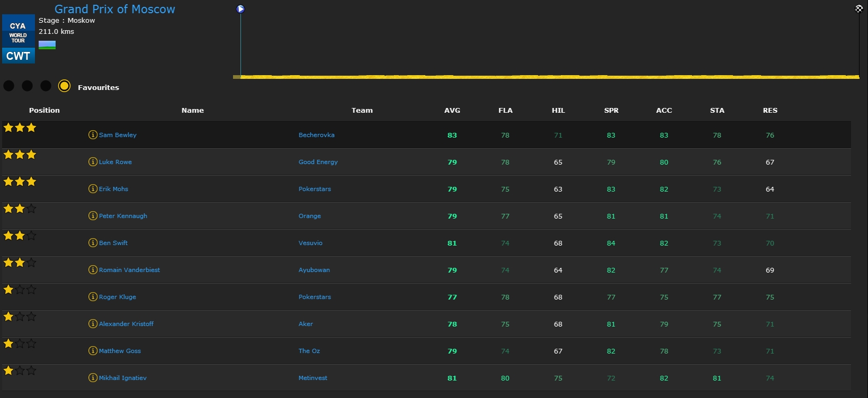Click Ben Swift's two-star rating

pyautogui.click(x=20, y=236)
